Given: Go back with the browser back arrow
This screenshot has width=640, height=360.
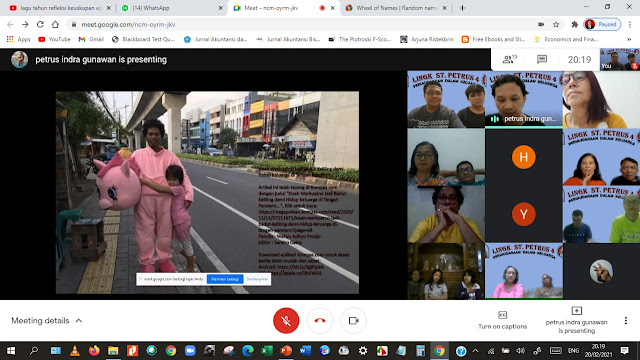Looking at the screenshot, I should click(10, 24).
